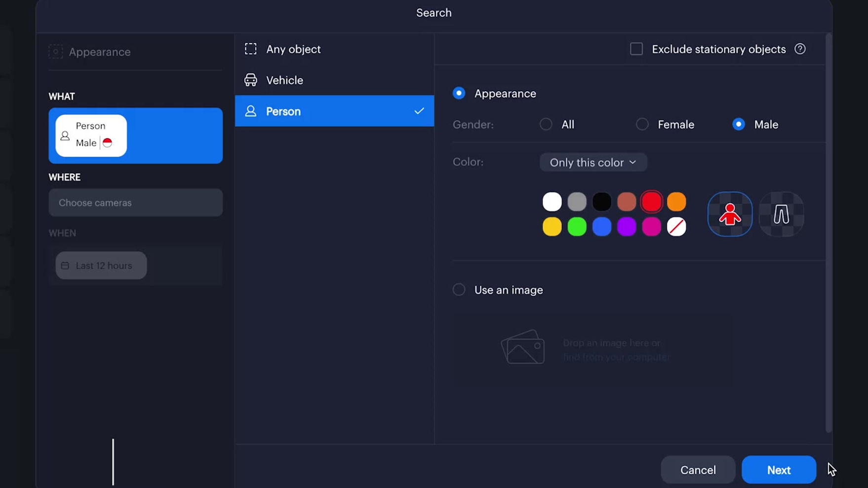Click the WHAT section heading
The image size is (868, 488).
[x=62, y=96]
